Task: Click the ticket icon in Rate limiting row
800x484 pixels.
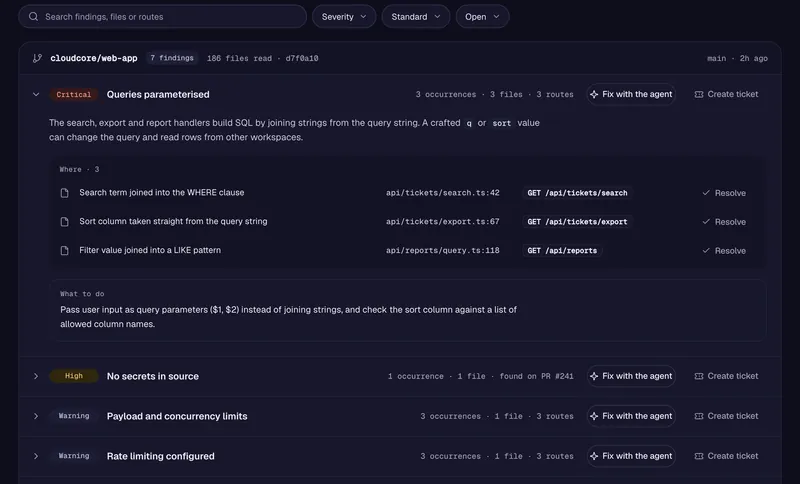Action: (x=698, y=456)
